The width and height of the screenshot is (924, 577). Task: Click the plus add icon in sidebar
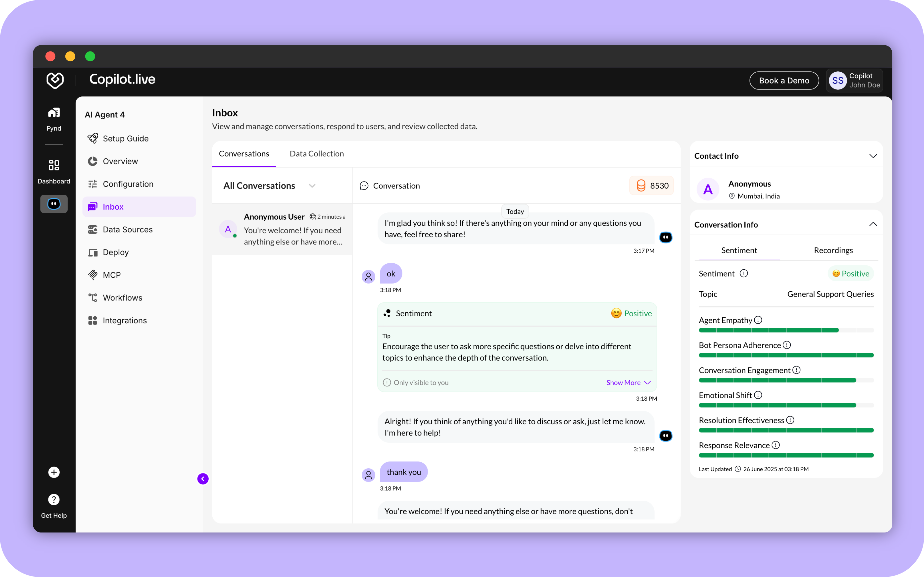(x=54, y=473)
